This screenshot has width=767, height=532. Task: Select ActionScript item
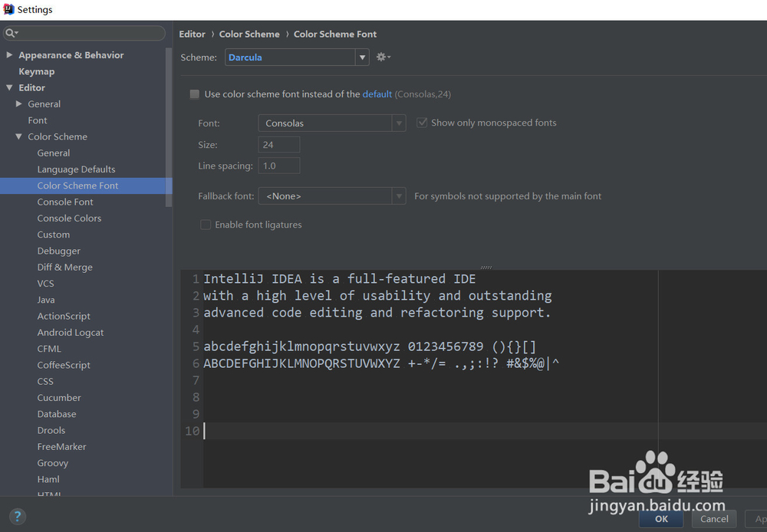(x=64, y=317)
